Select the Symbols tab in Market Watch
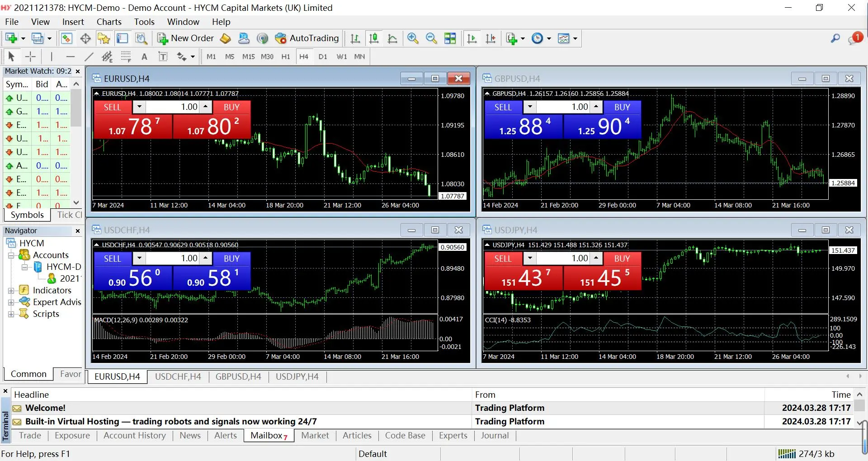868x461 pixels. [x=27, y=215]
